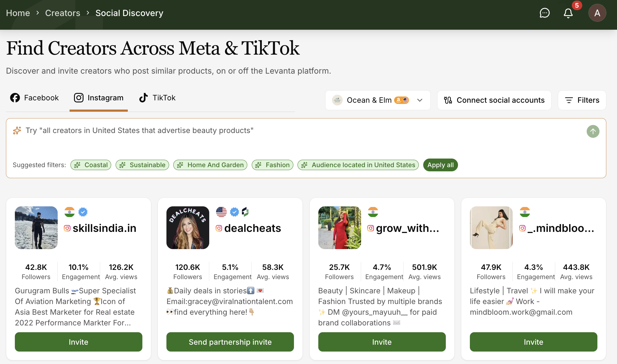The image size is (617, 364).
Task: Toggle the Home And Garden filter chip
Action: (x=210, y=165)
